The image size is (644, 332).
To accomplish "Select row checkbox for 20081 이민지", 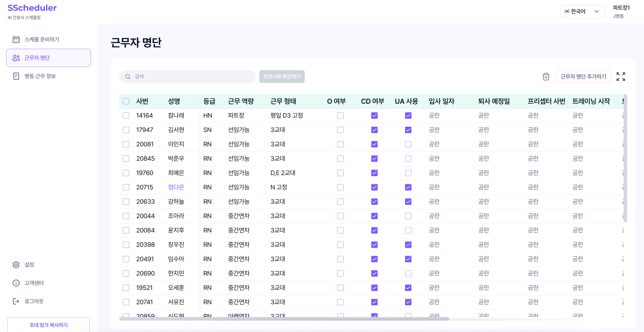I will tap(126, 144).
